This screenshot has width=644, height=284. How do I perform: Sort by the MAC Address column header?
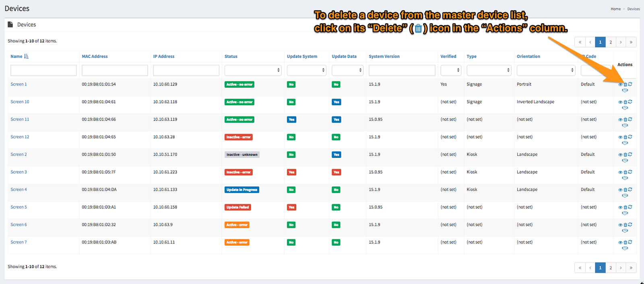tap(95, 56)
